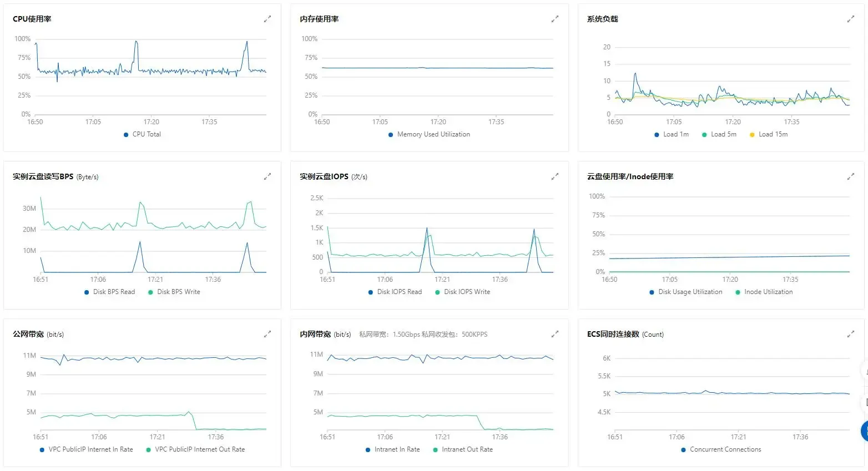
Task: Click the (Byte/s) unit label
Action: [88, 177]
